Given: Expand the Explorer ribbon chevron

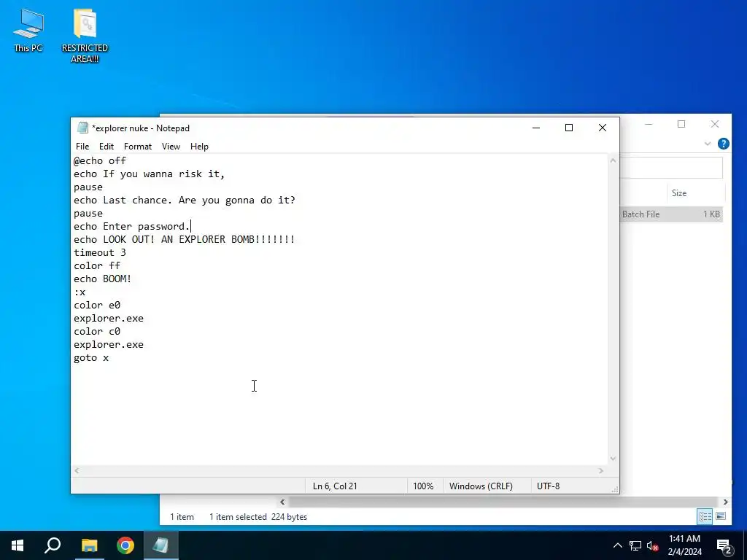Looking at the screenshot, I should (x=708, y=144).
